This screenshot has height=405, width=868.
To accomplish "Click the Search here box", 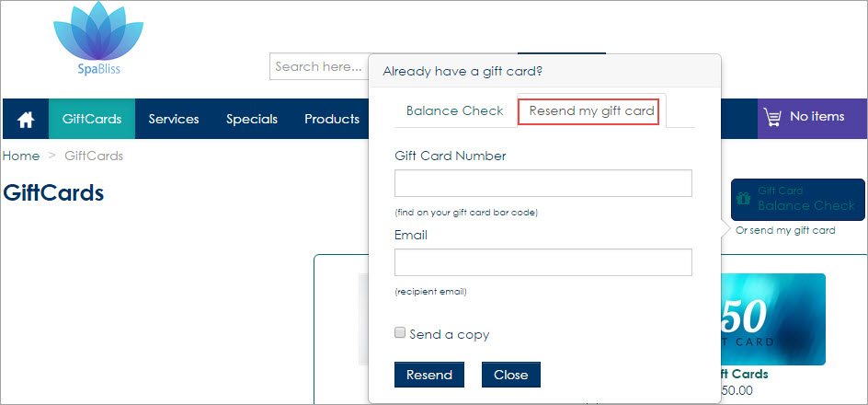I will point(319,66).
